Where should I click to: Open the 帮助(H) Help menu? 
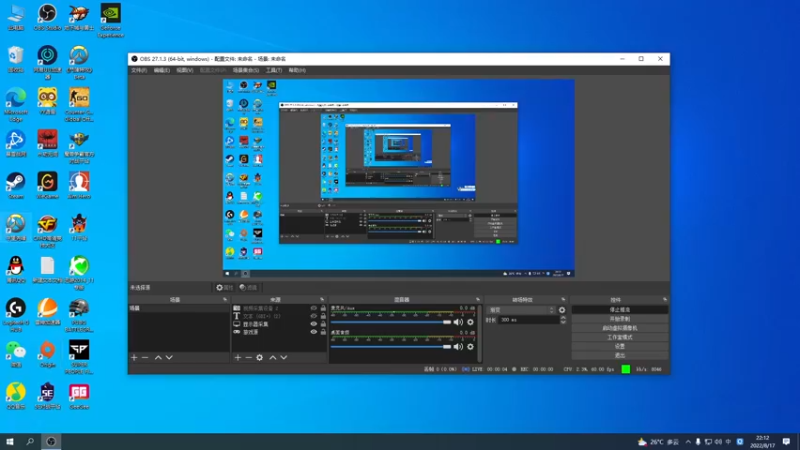297,70
